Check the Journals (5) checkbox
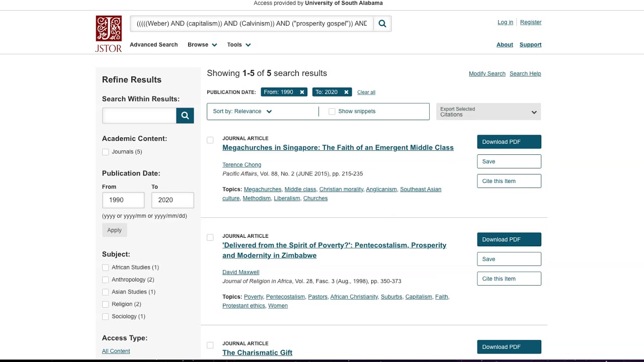The width and height of the screenshot is (644, 362). pyautogui.click(x=106, y=152)
